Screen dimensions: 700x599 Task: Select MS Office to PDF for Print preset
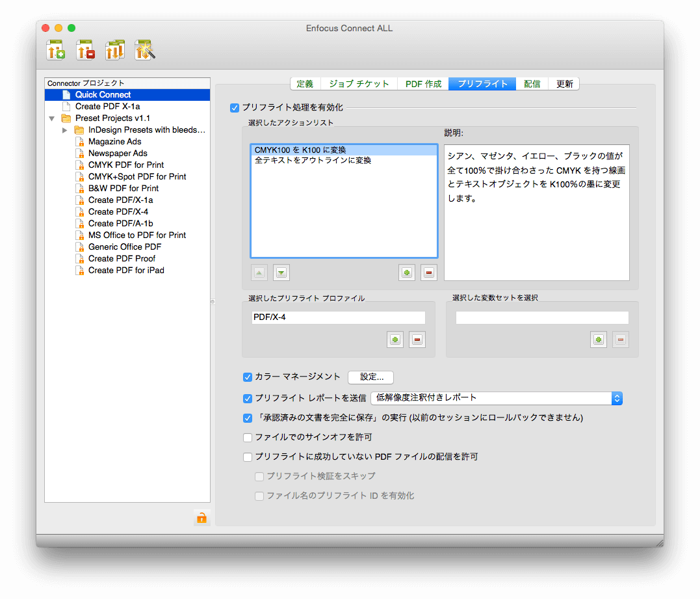tap(127, 235)
